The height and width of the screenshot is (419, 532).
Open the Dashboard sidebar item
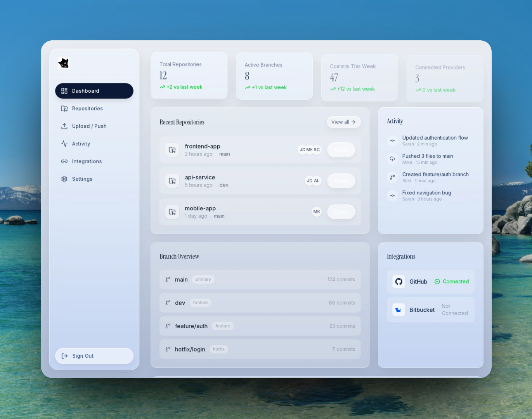pos(94,91)
